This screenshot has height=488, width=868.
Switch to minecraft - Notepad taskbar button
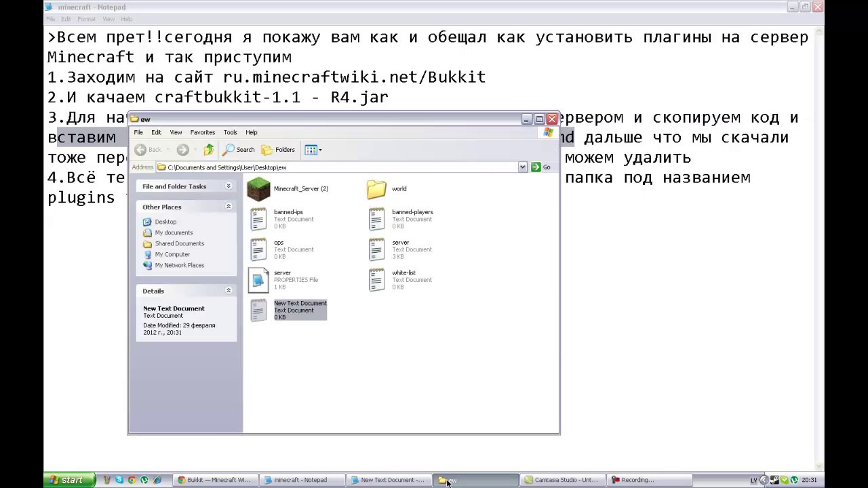tap(301, 480)
